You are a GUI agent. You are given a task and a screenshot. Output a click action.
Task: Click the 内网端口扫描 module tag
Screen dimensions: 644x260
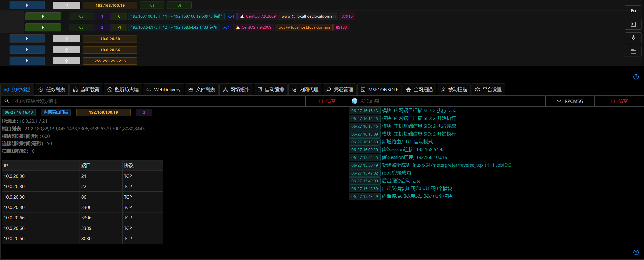click(x=56, y=112)
